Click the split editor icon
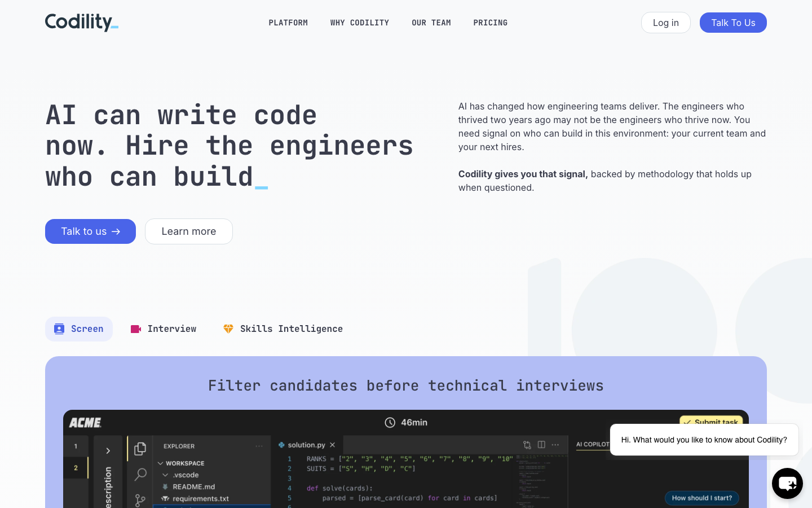This screenshot has width=812, height=508. [541, 445]
